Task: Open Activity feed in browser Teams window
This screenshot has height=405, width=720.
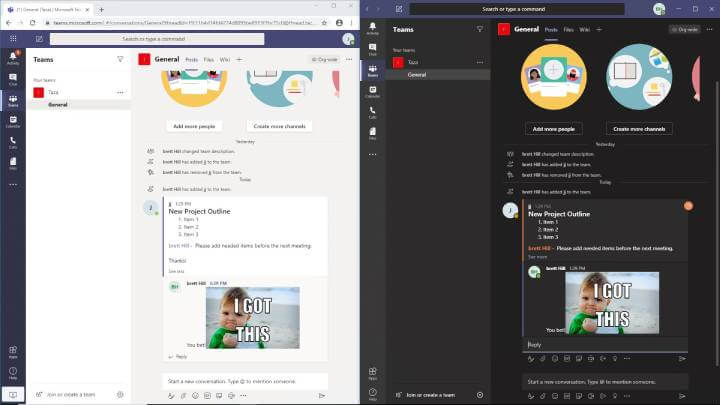Action: [13, 57]
